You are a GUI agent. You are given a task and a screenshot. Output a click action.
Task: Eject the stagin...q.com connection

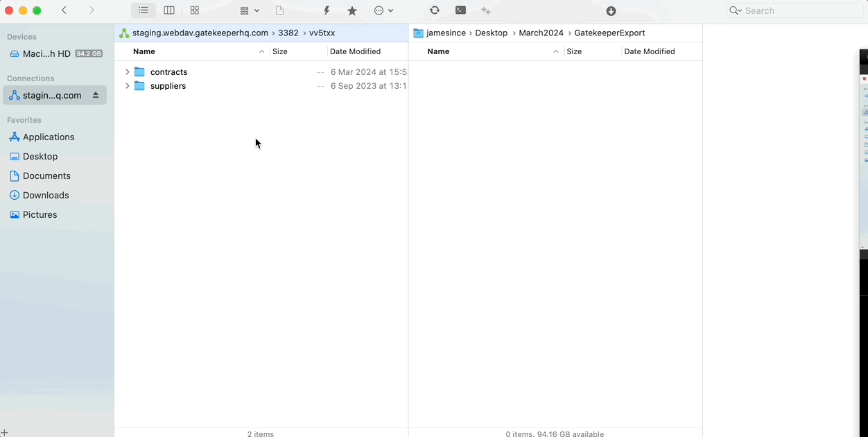[x=97, y=95]
